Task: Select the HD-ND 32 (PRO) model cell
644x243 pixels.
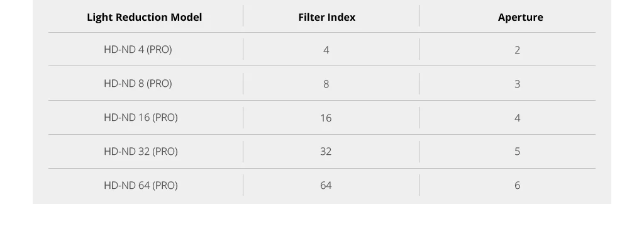Action: tap(140, 151)
